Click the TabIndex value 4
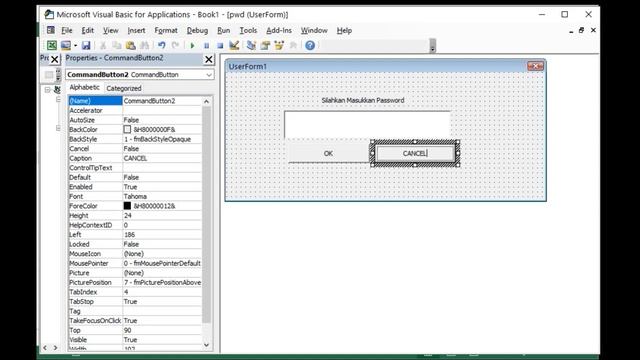Screen dimensions: 640x360 point(162,292)
